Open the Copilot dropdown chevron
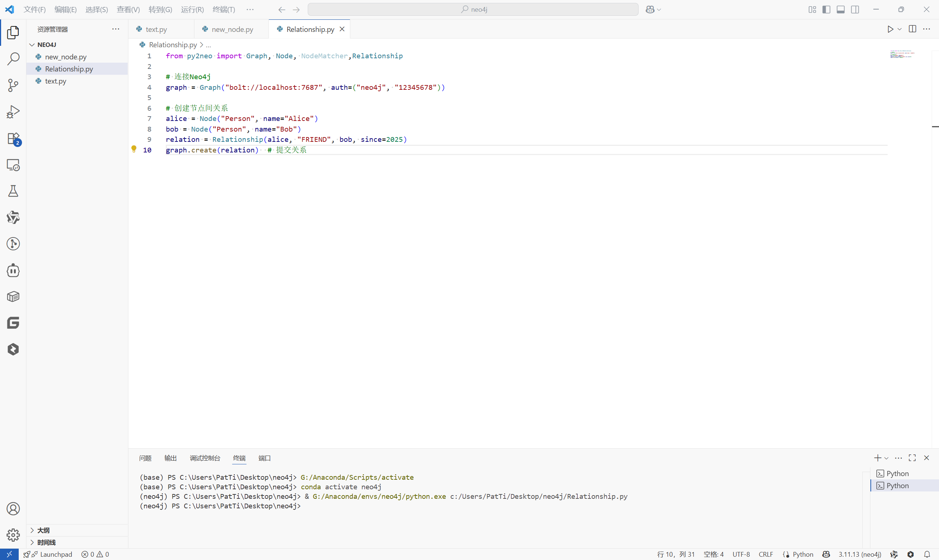This screenshot has height=560, width=939. click(x=659, y=10)
